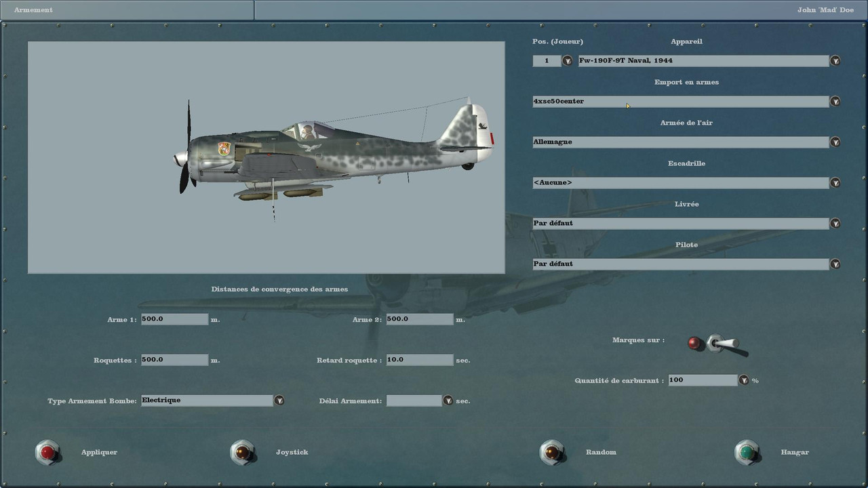Click the fuel quantity 100 field
The width and height of the screenshot is (868, 488).
point(703,380)
